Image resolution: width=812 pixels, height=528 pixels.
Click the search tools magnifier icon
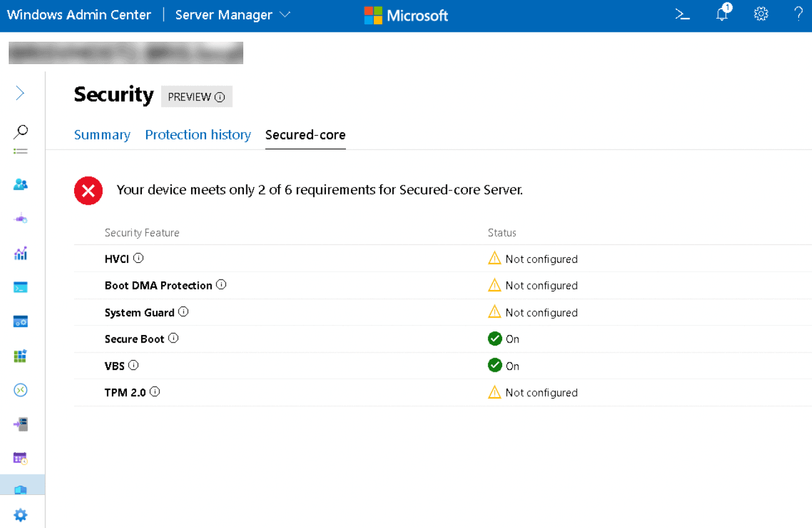(21, 131)
